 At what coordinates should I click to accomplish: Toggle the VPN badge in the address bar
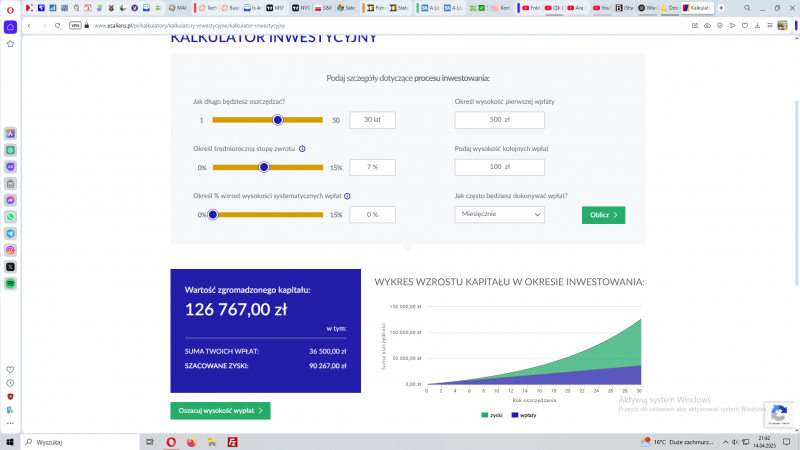tap(75, 25)
